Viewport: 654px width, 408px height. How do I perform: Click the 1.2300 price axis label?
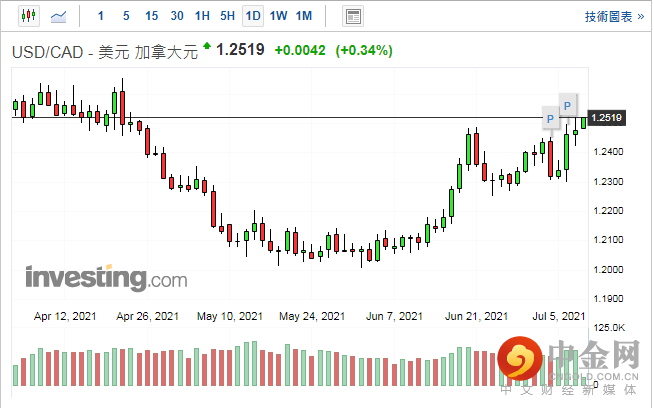(608, 181)
